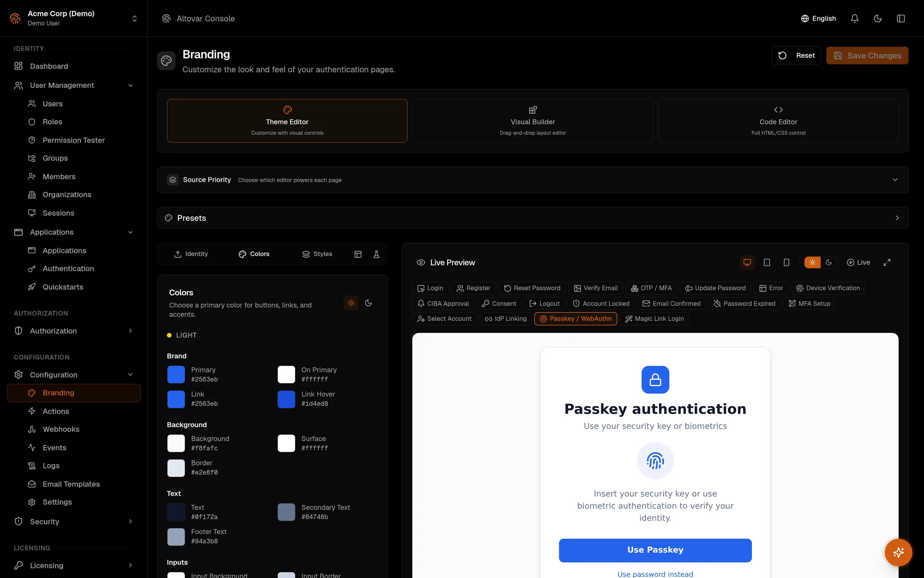Expand the Security section

coord(74,522)
